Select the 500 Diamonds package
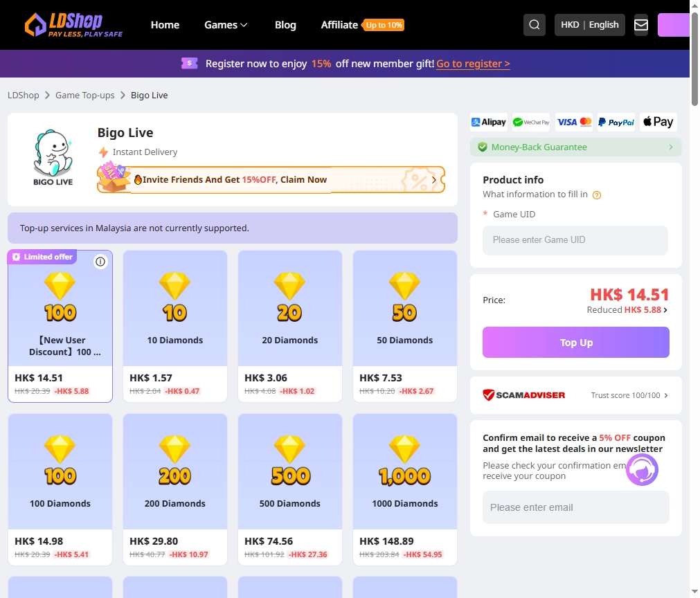 [x=290, y=489]
